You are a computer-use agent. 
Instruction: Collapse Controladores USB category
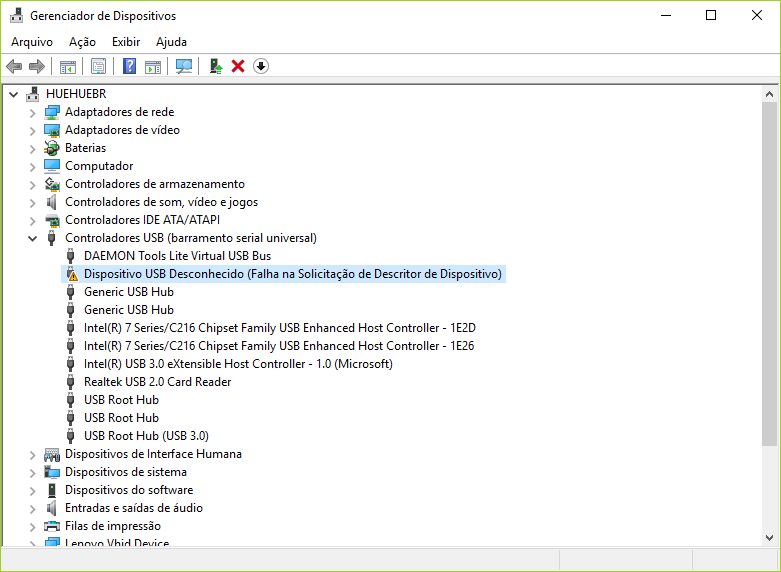click(x=33, y=238)
